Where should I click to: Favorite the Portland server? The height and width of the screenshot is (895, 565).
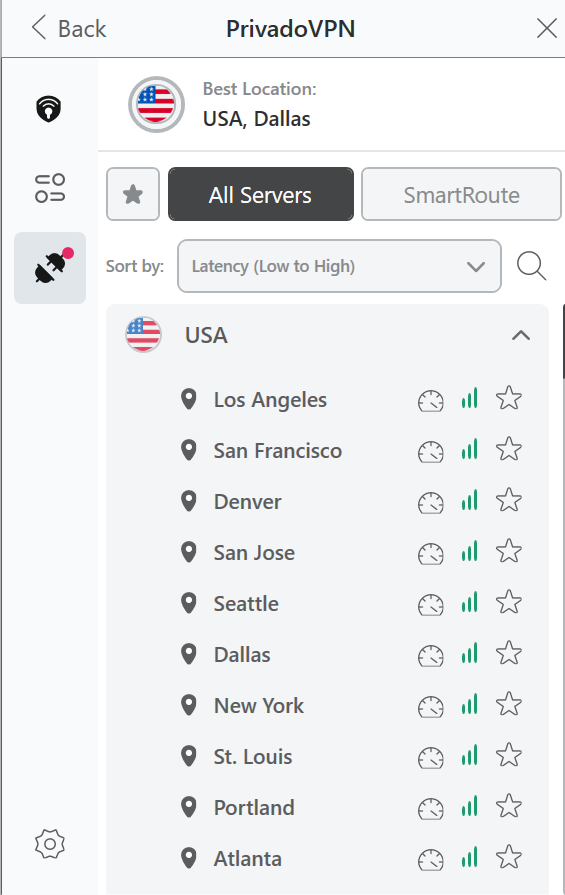click(x=508, y=807)
